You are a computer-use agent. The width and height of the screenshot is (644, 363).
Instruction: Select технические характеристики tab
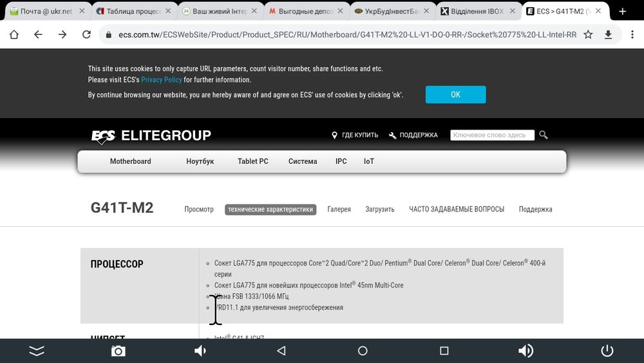click(x=270, y=210)
